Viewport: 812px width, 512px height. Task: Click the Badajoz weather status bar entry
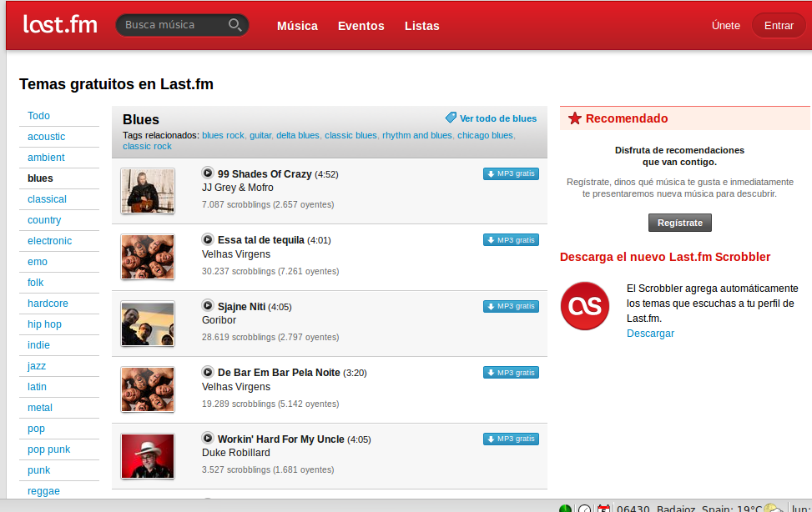689,508
